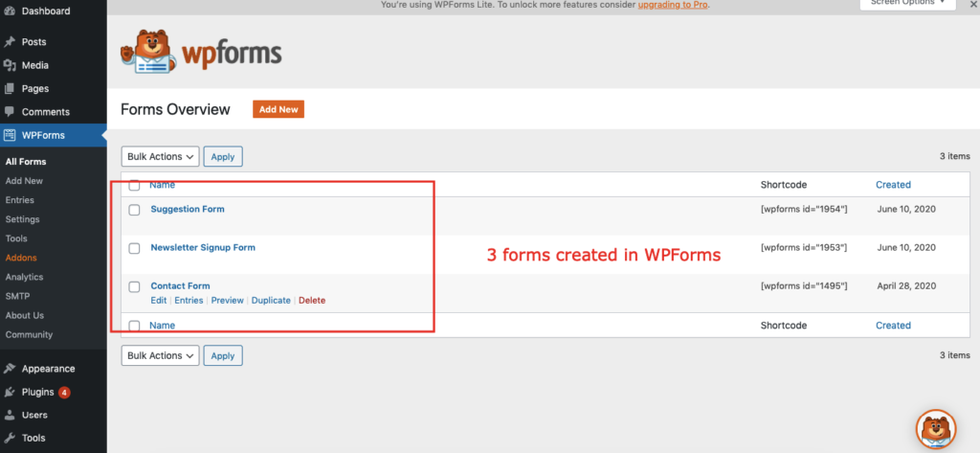Click the Comments bubble icon
Screen dimensions: 980x453
(10, 112)
